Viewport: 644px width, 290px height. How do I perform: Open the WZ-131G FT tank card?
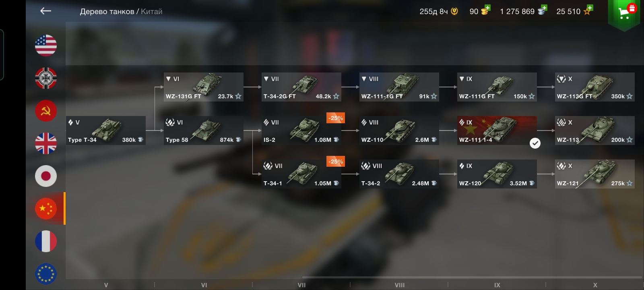pyautogui.click(x=203, y=87)
